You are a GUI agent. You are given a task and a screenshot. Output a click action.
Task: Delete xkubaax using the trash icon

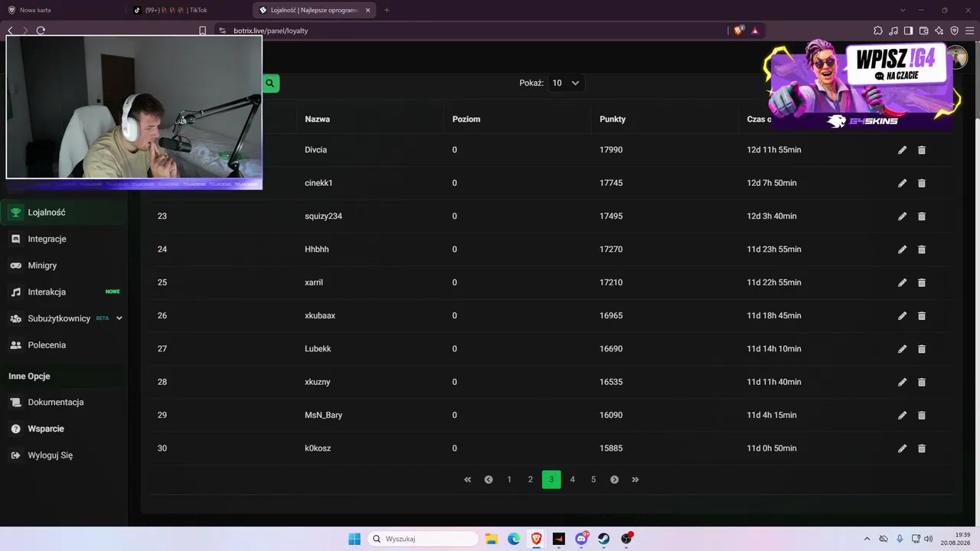922,316
